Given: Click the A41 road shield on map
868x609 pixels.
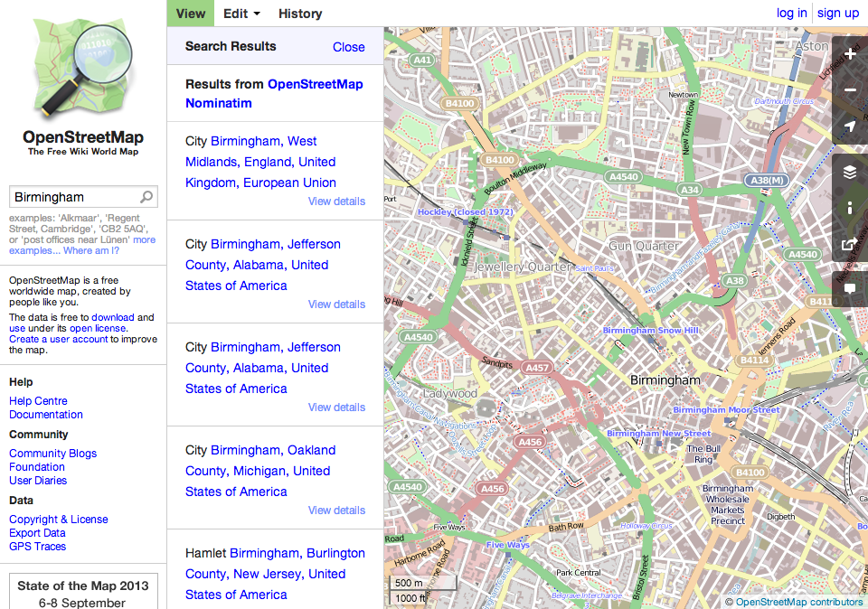Looking at the screenshot, I should point(422,60).
